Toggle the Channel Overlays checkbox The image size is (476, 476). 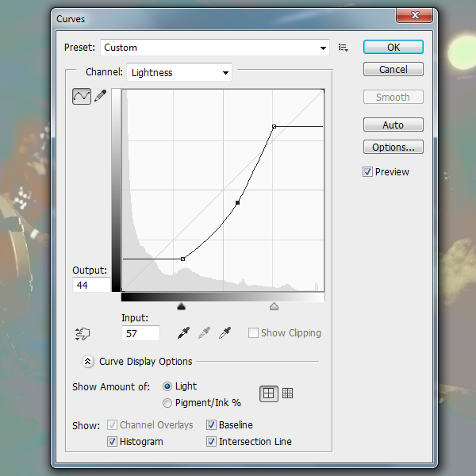(x=112, y=424)
